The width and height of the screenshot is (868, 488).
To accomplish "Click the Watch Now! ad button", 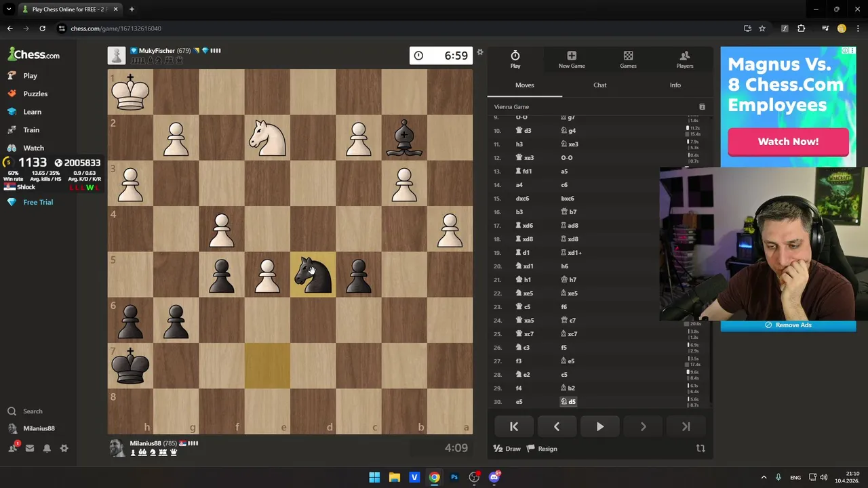I will [x=788, y=142].
